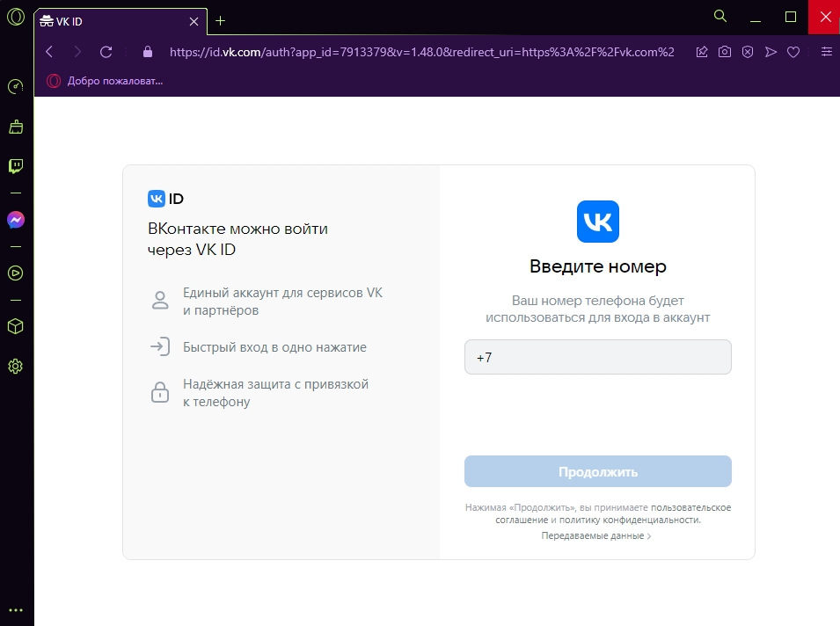Click the +7 phone number input field
This screenshot has height=626, width=840.
[598, 357]
